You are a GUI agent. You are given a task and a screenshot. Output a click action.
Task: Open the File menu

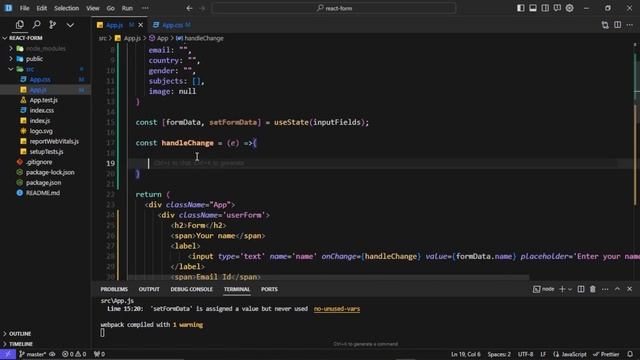point(24,8)
